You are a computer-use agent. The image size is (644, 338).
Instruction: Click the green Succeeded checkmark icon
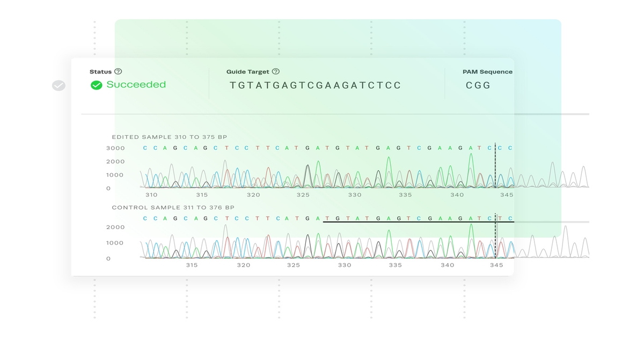coord(96,85)
